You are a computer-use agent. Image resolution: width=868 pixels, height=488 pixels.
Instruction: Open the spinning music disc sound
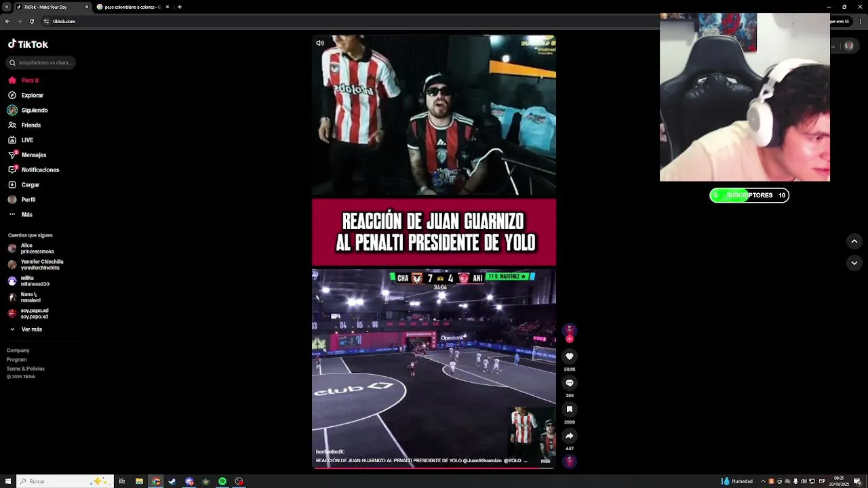tap(570, 461)
